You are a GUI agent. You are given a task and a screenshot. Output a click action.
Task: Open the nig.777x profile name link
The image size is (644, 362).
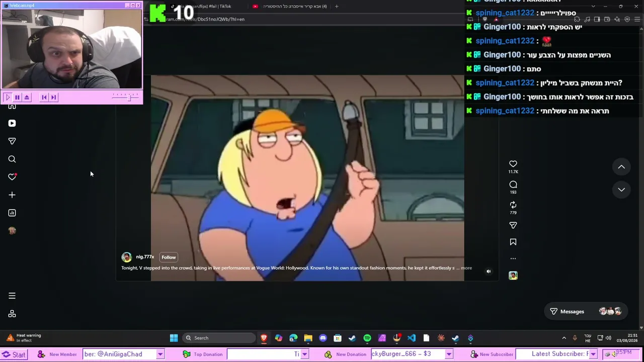145,257
